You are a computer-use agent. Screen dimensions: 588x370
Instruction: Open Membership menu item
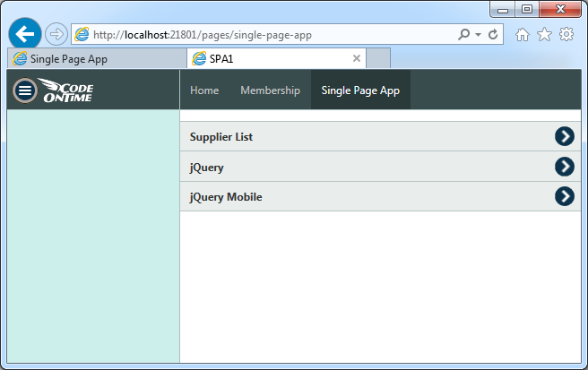coord(270,90)
